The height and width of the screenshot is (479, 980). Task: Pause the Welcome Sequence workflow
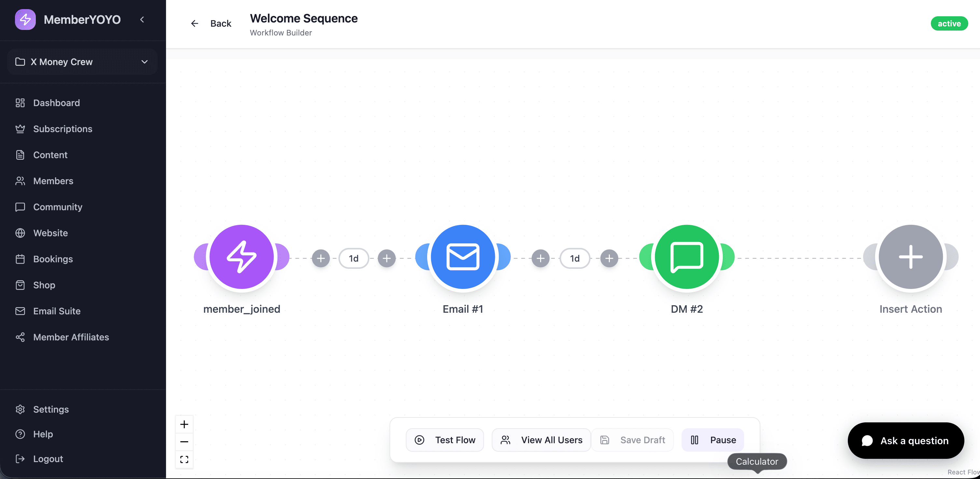coord(712,440)
